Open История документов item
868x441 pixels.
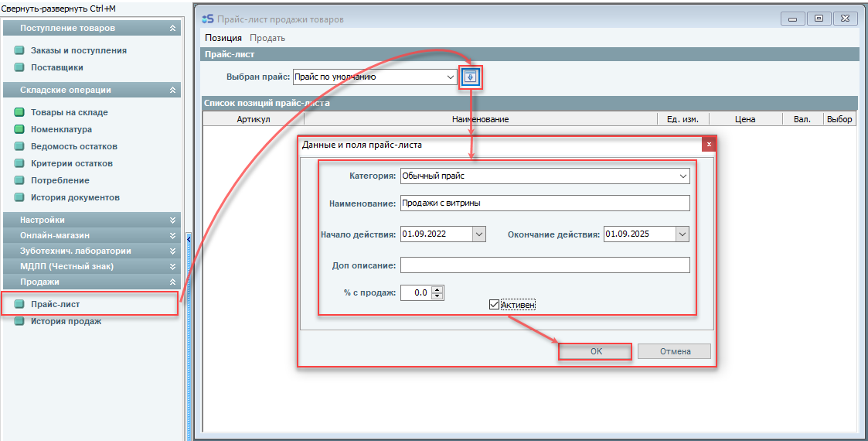tap(75, 197)
